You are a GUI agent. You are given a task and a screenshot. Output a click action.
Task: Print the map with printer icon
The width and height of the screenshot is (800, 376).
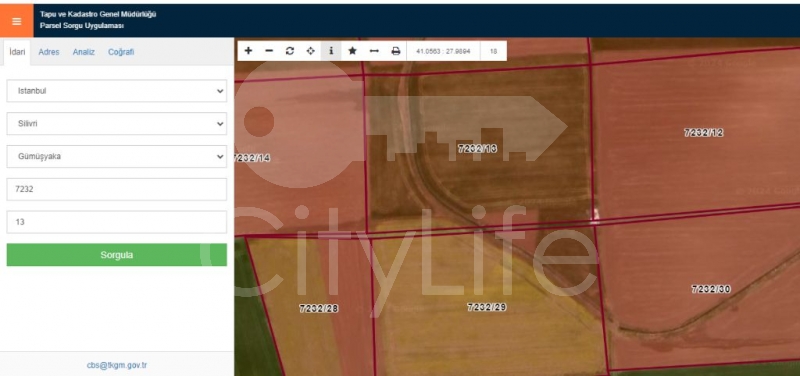click(395, 51)
